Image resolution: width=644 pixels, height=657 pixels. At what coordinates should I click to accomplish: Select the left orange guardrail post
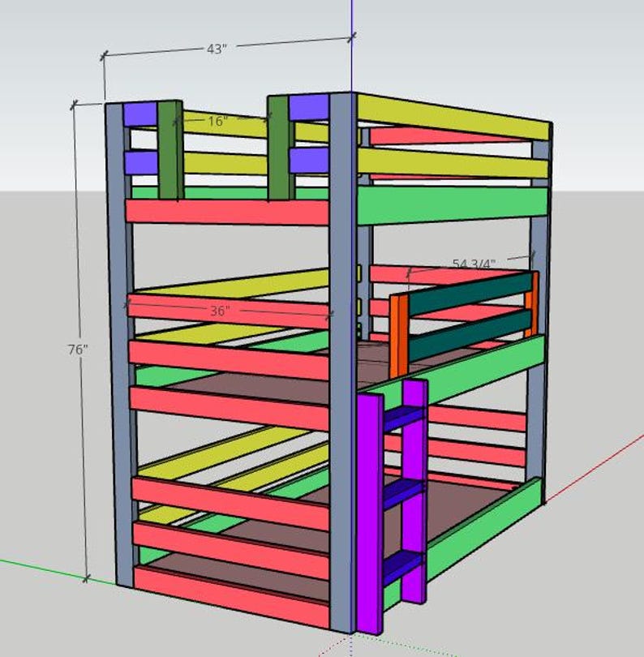coord(399,335)
